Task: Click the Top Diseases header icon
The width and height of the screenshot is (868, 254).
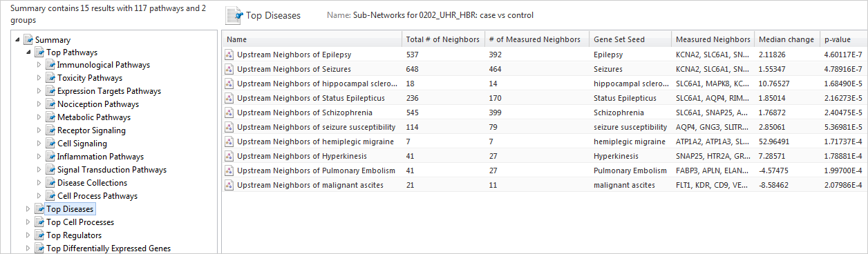Action: coord(235,15)
